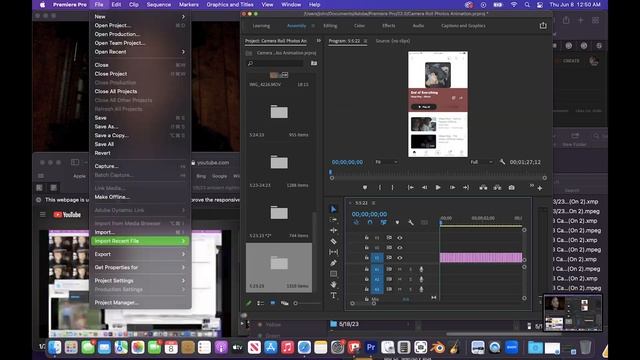Image resolution: width=640 pixels, height=360 pixels.
Task: Expand the Export submenu
Action: tap(140, 254)
